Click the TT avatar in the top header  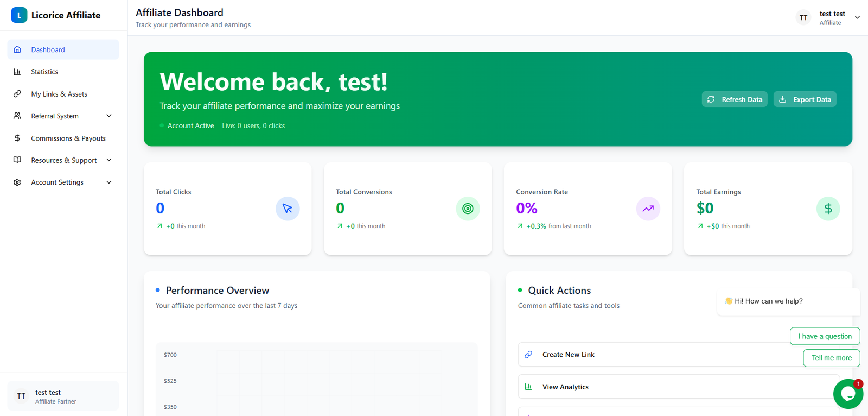[x=803, y=18]
